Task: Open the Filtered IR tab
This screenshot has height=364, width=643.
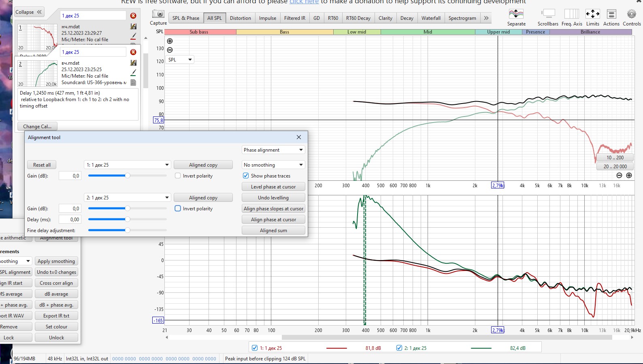Action: click(x=295, y=18)
